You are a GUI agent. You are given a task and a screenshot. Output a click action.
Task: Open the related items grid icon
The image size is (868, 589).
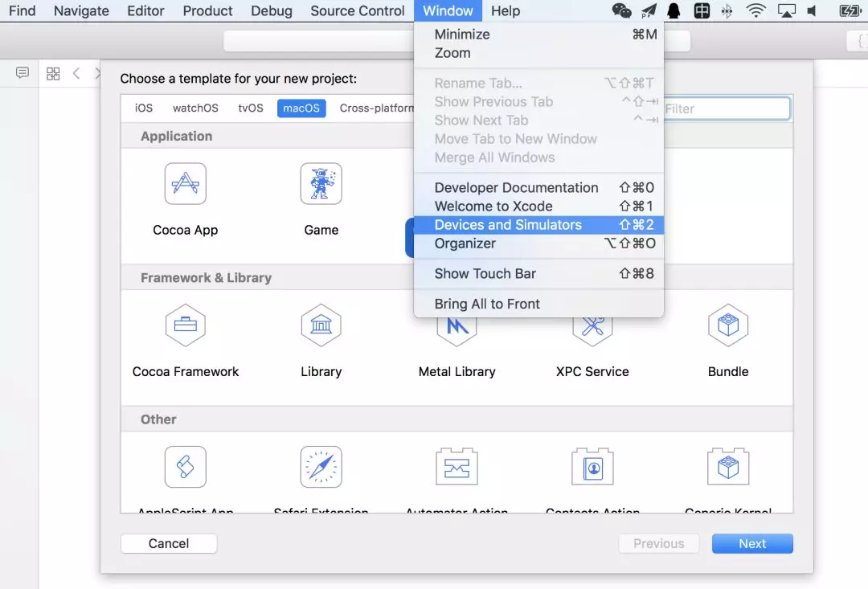click(53, 74)
